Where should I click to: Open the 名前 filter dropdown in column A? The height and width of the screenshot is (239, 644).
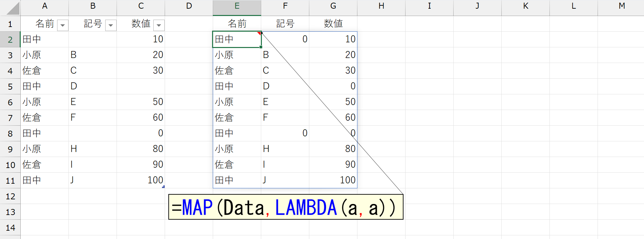click(x=63, y=25)
